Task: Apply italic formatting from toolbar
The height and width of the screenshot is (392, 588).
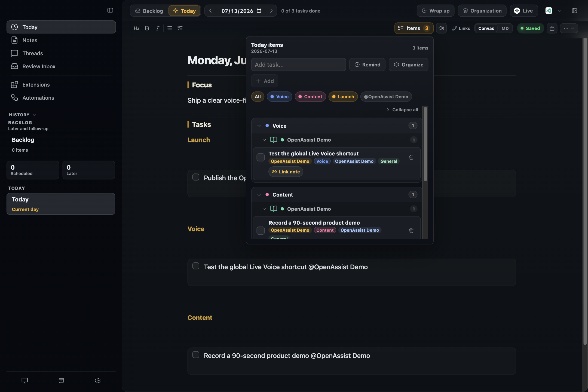Action: point(157,28)
